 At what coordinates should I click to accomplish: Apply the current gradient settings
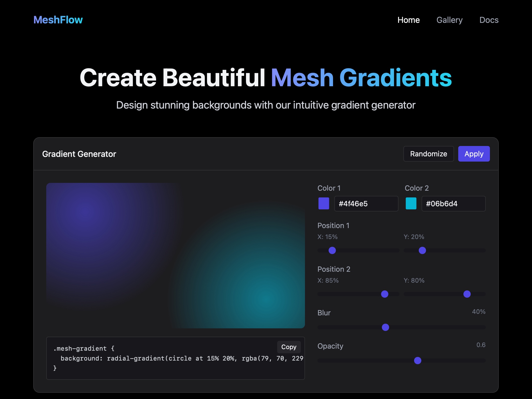[474, 154]
